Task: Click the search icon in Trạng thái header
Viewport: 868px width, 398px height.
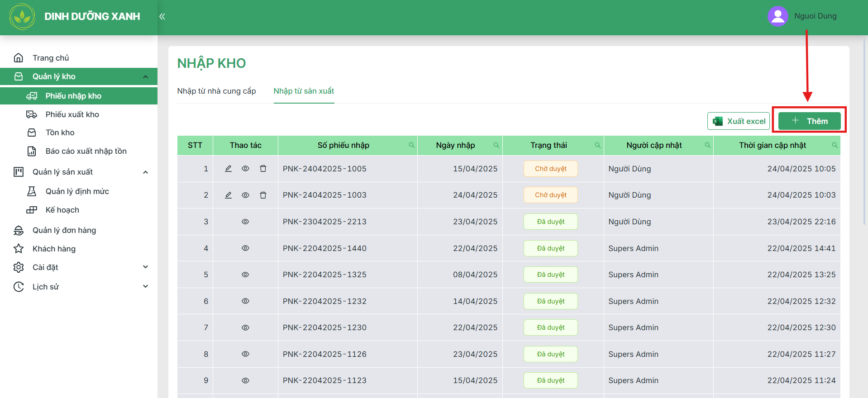Action: tap(597, 145)
